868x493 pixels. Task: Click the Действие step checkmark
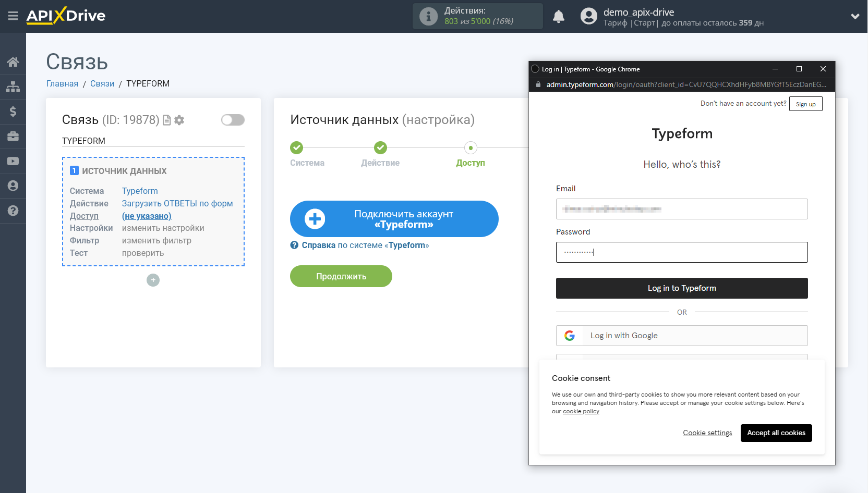click(381, 148)
